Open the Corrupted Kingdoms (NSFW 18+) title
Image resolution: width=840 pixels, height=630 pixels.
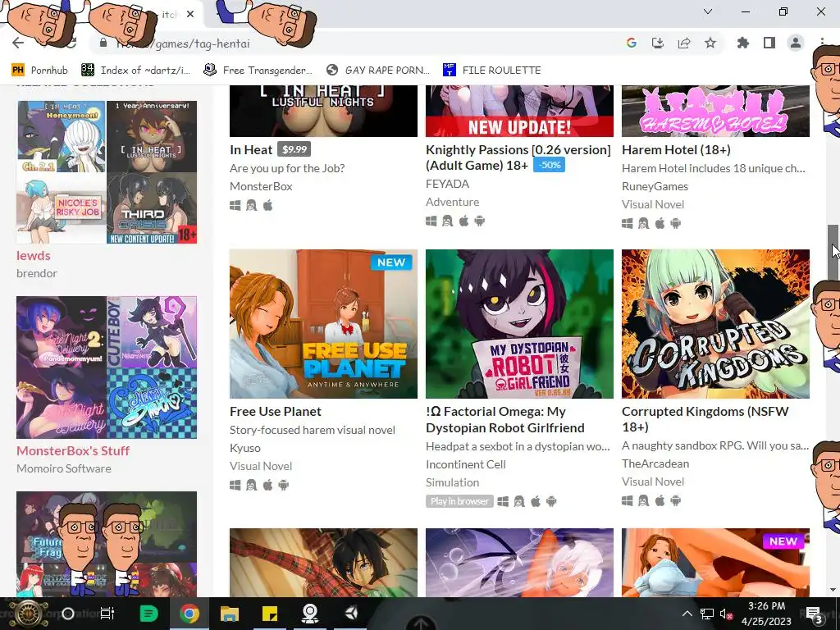point(705,419)
